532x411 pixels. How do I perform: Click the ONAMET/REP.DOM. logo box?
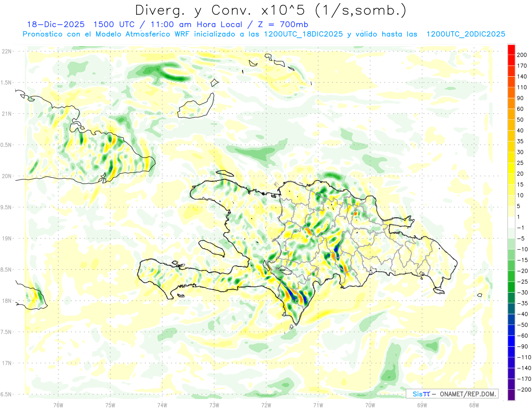tap(452, 394)
